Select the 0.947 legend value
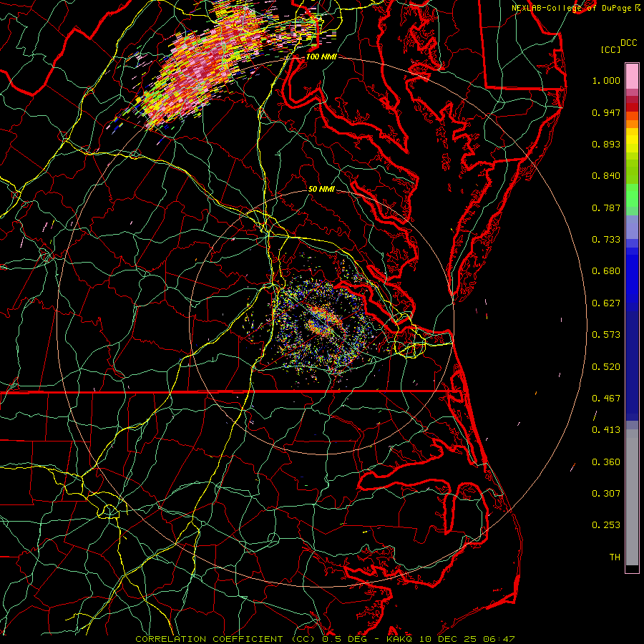 pyautogui.click(x=606, y=112)
